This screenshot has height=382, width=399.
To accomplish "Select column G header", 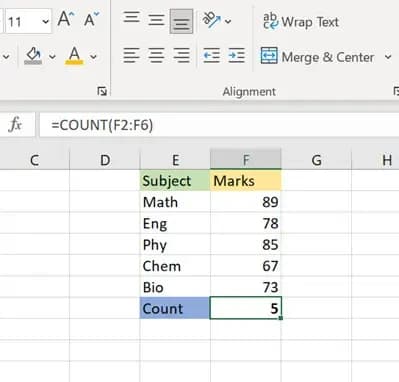I will coord(316,160).
